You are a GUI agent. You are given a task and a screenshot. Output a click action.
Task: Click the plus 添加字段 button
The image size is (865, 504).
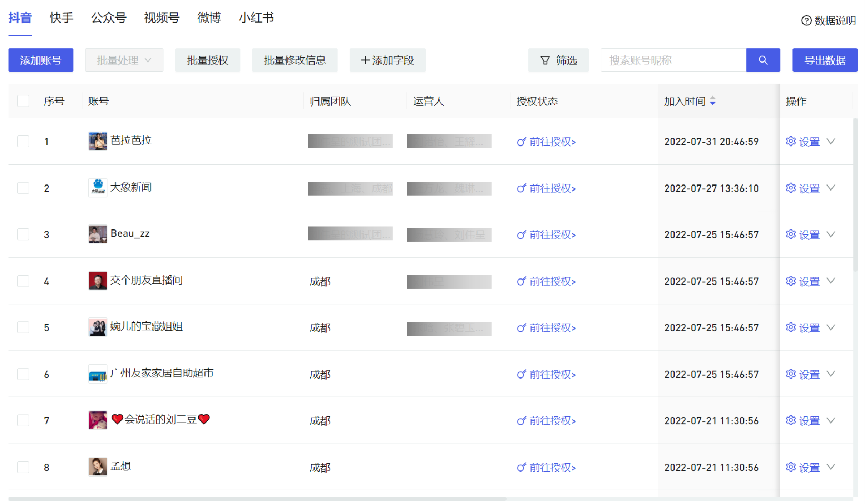[387, 60]
